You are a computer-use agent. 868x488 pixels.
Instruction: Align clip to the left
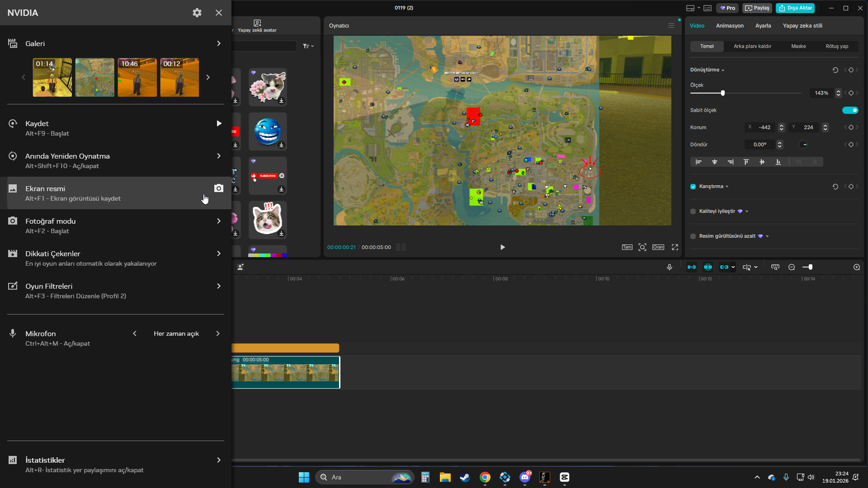(698, 162)
